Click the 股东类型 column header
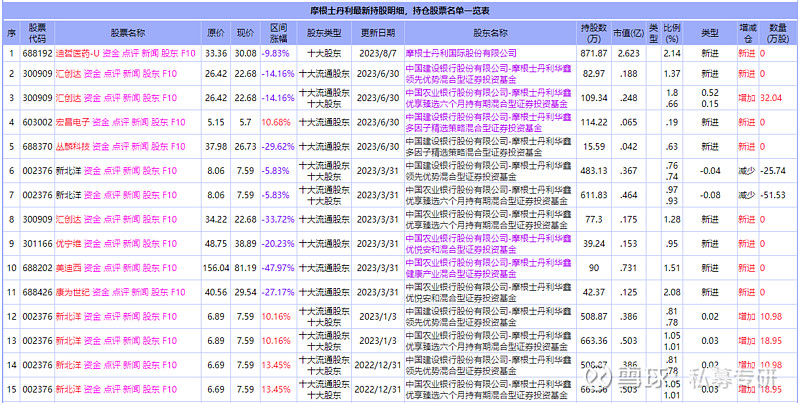800x403 pixels. tap(323, 33)
